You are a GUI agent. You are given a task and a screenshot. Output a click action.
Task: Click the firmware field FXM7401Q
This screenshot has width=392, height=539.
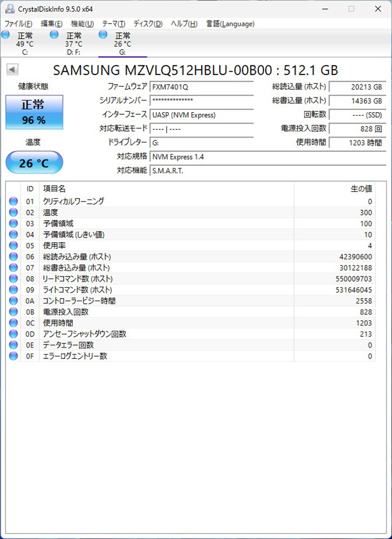click(x=202, y=87)
